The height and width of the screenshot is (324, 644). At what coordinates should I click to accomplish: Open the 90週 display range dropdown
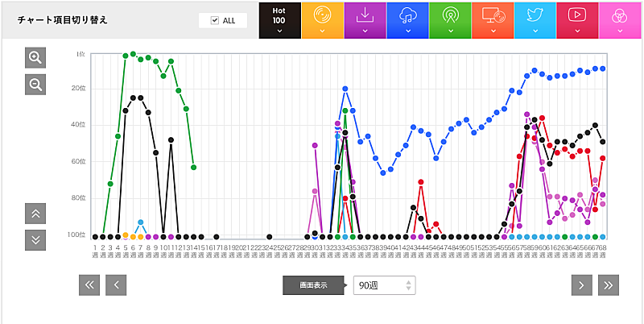pyautogui.click(x=385, y=285)
